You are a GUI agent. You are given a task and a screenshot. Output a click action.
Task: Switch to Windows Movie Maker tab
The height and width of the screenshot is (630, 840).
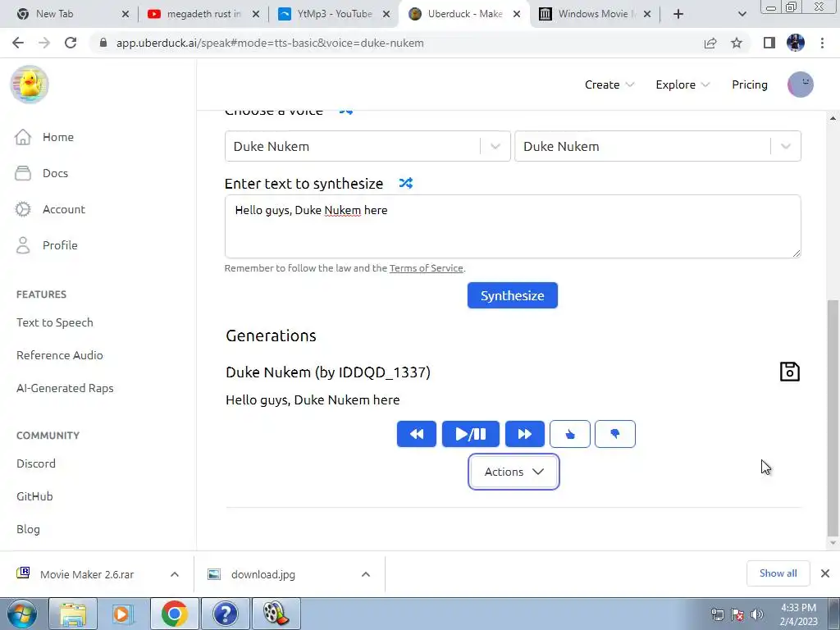click(595, 14)
